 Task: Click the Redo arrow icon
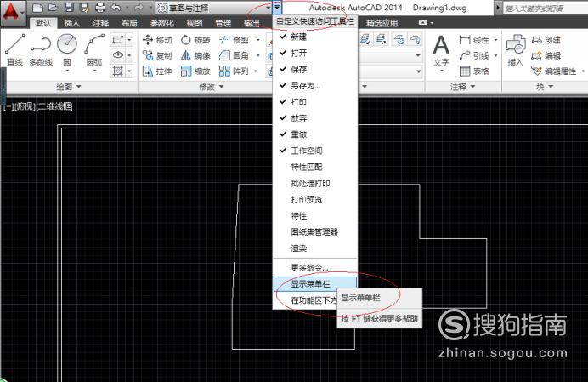click(x=139, y=7)
